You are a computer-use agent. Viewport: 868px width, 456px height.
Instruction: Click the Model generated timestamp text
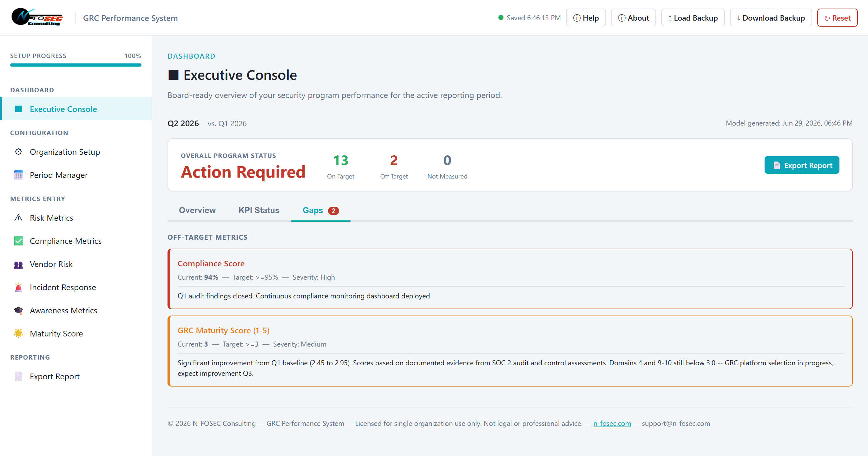789,123
